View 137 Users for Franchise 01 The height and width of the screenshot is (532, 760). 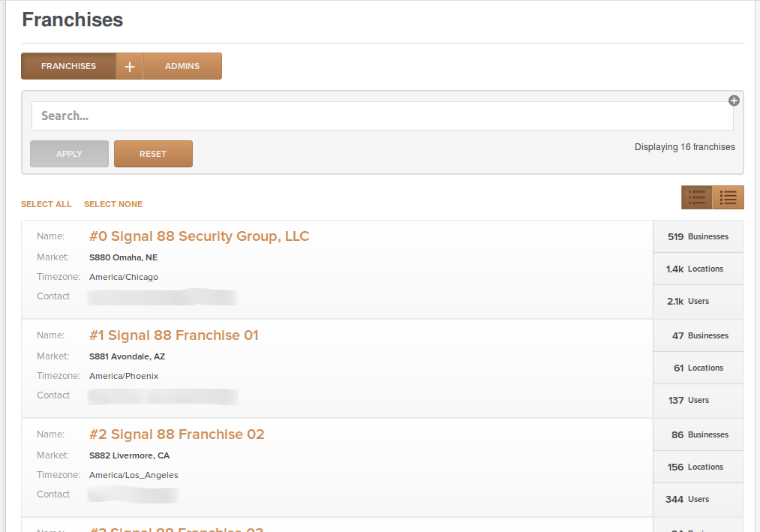pos(698,400)
